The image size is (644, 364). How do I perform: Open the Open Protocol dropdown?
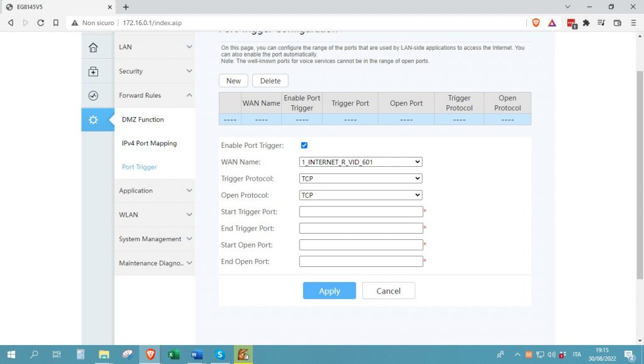pyautogui.click(x=360, y=195)
